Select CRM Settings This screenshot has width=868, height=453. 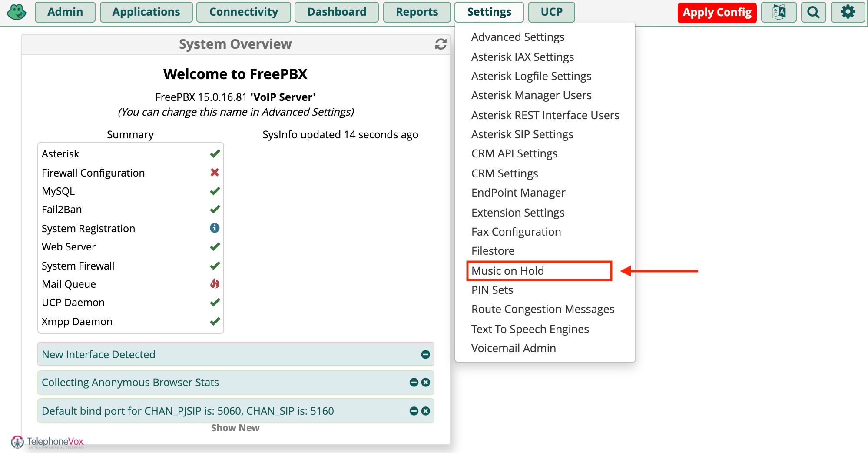coord(505,173)
